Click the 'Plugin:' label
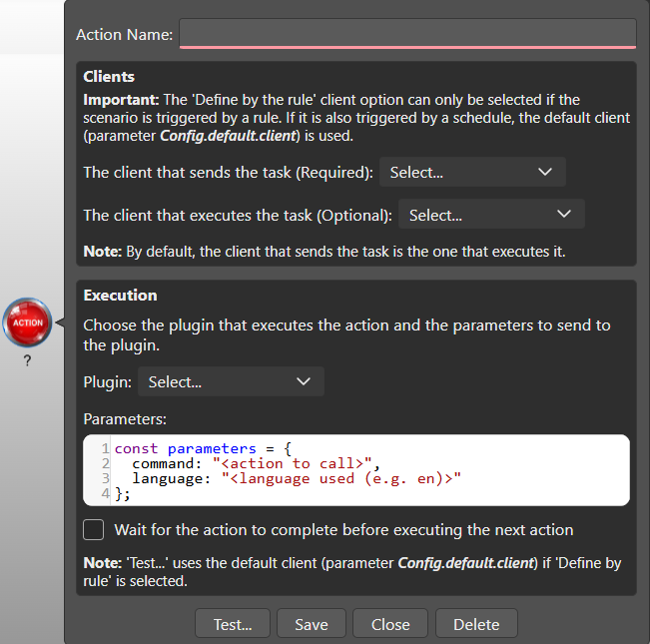 tap(108, 381)
